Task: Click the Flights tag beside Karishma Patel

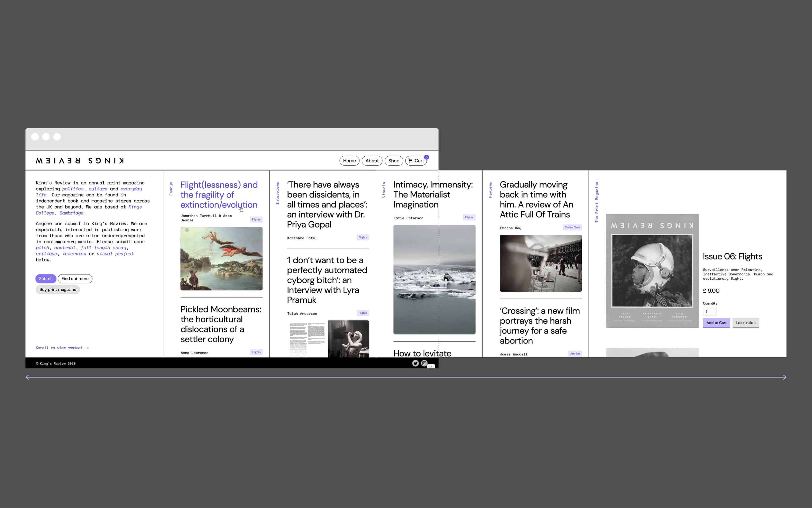Action: pyautogui.click(x=363, y=238)
